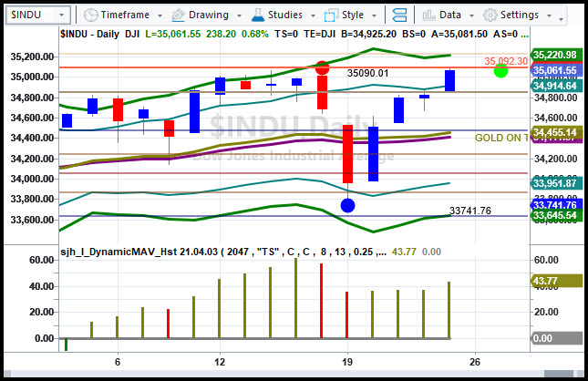This screenshot has height=381, width=588.
Task: Click the L=35,061.55 last price readout
Action: 173,34
